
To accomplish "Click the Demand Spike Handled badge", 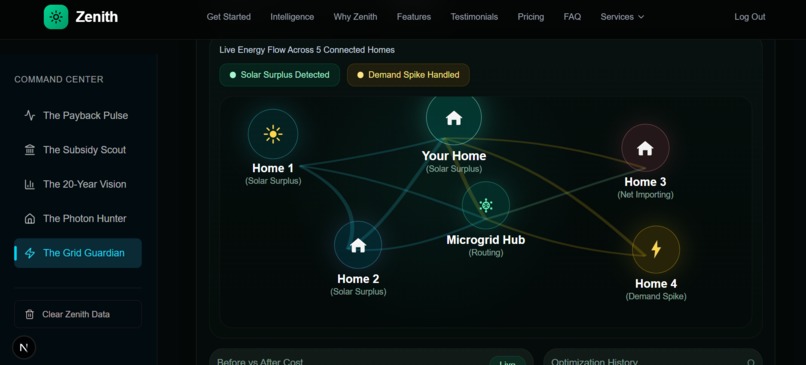I will (408, 75).
